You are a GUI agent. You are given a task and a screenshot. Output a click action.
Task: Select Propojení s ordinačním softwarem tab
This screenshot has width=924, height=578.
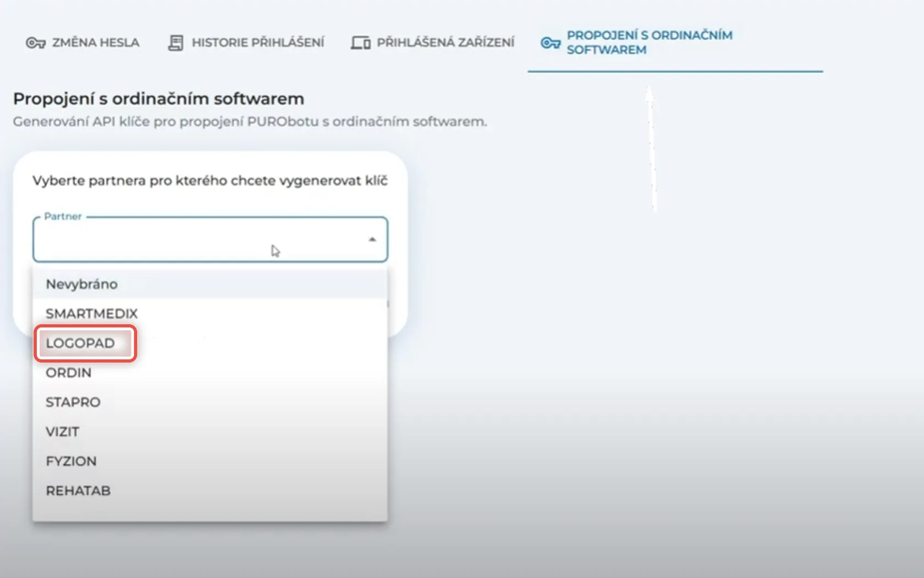(x=675, y=42)
